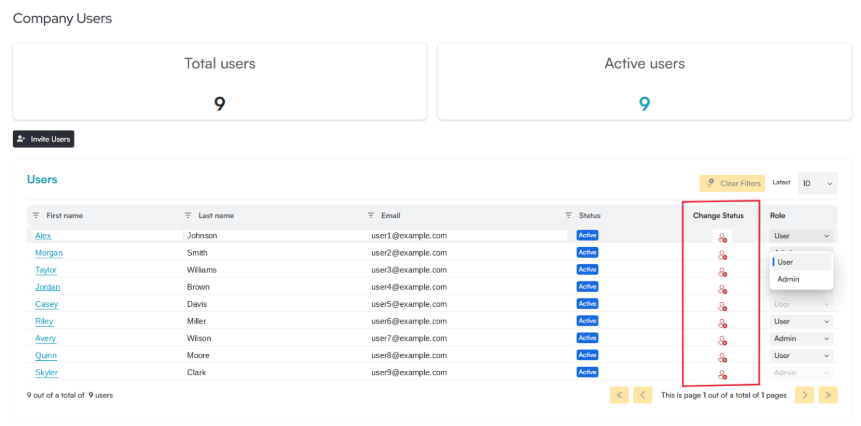Click change status icon for Avery Wilson
Viewport: 861px width, 426px height.
(x=722, y=340)
